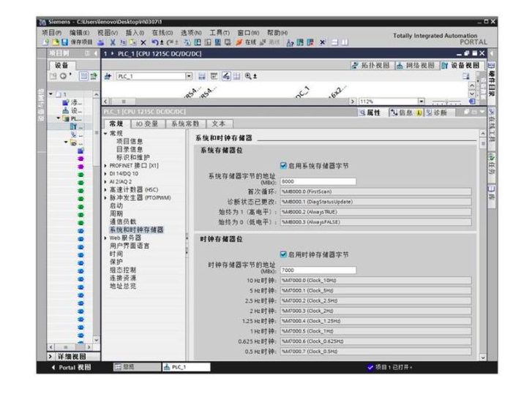
Task: Click the Open project icon in the main toolbar
Action: pyautogui.click(x=56, y=42)
